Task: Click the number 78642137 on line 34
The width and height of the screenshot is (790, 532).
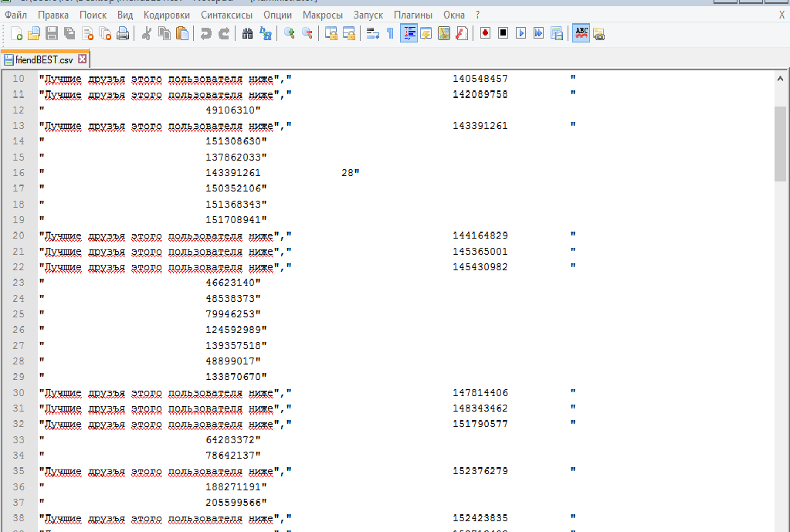Action: pyautogui.click(x=230, y=456)
